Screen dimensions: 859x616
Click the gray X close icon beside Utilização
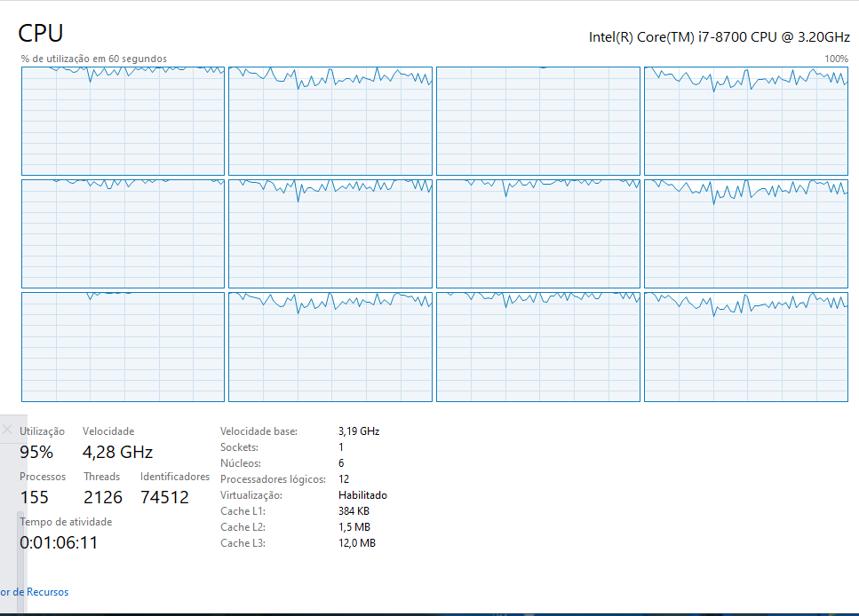(7, 429)
